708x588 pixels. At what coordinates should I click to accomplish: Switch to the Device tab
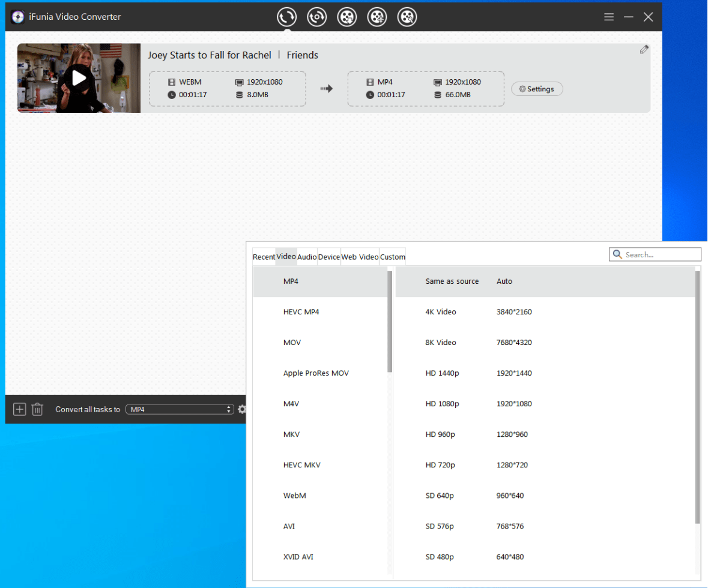pyautogui.click(x=329, y=257)
